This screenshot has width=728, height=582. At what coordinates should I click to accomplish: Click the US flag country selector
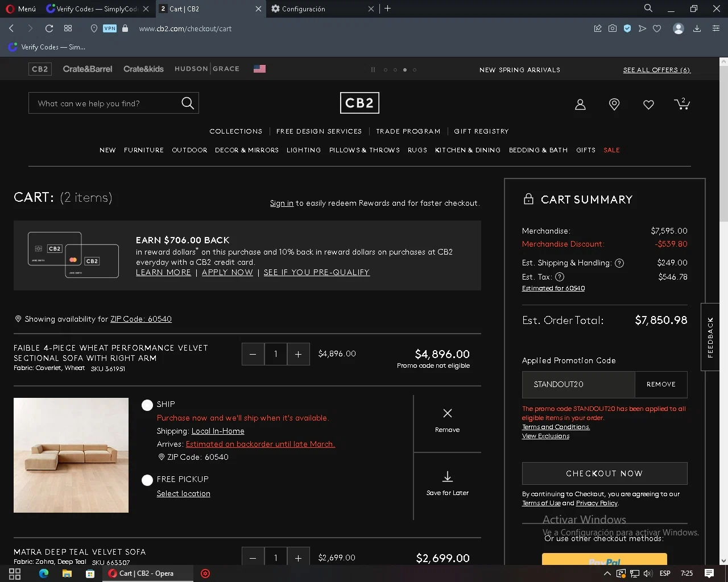(259, 69)
